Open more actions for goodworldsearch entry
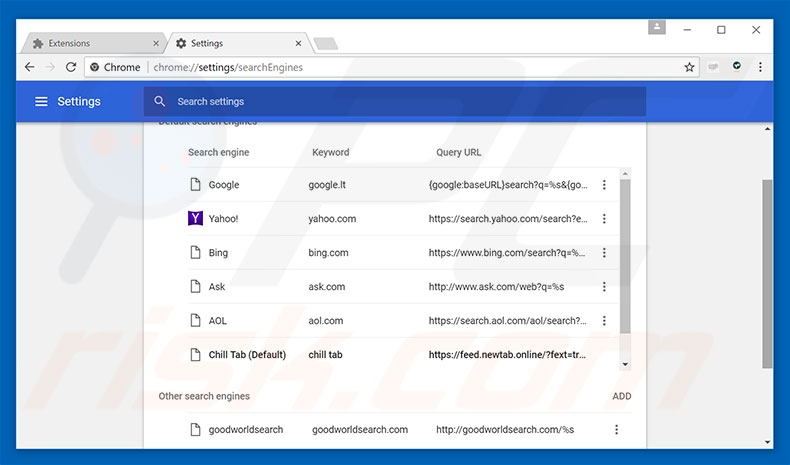The height and width of the screenshot is (465, 790). coord(616,430)
